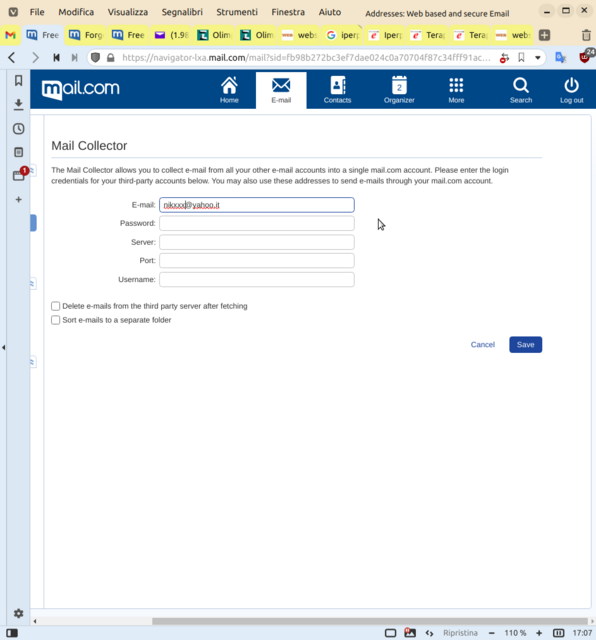Save the Mail Collector settings
This screenshot has height=640, width=596.
click(x=525, y=344)
